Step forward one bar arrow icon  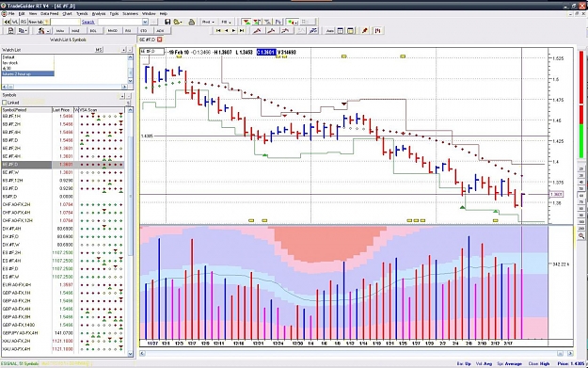pos(234,31)
